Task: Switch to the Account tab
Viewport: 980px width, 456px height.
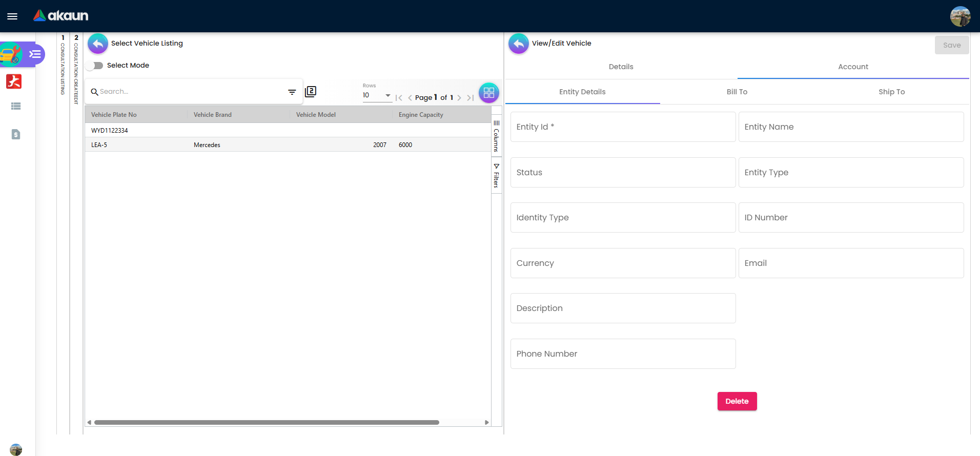Action: click(853, 67)
